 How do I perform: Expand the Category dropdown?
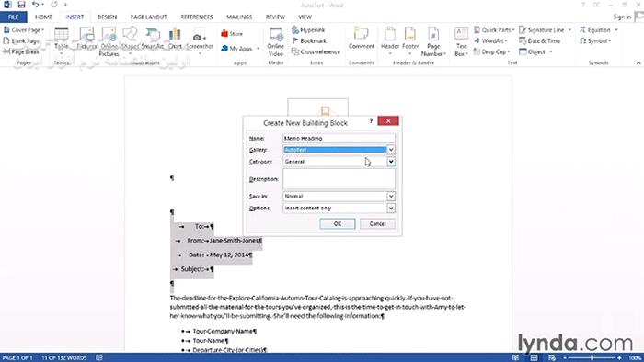click(x=391, y=162)
